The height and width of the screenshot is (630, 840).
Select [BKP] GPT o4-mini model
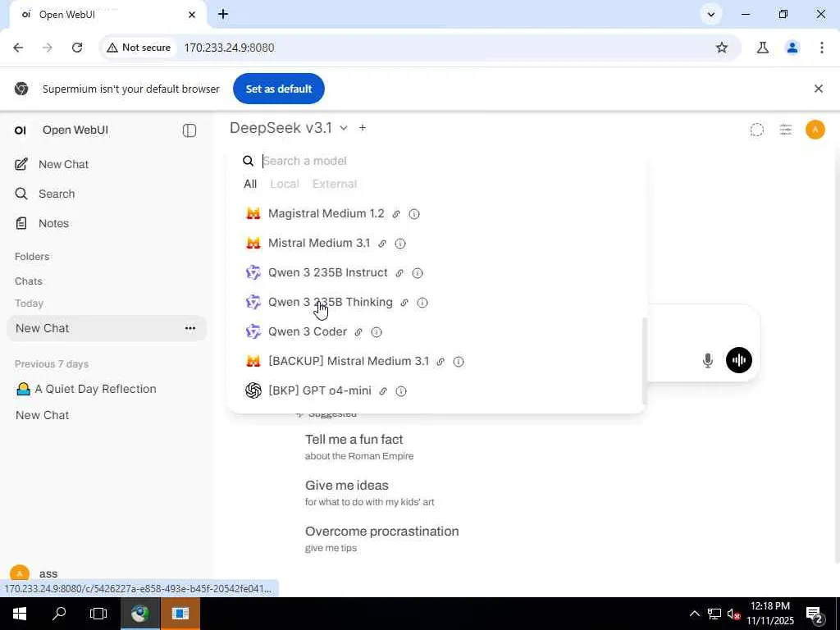click(x=319, y=390)
